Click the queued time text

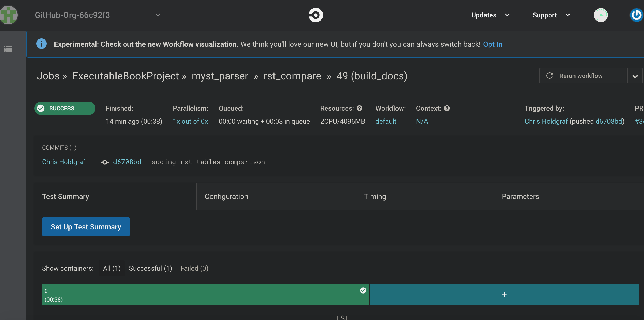click(x=264, y=121)
